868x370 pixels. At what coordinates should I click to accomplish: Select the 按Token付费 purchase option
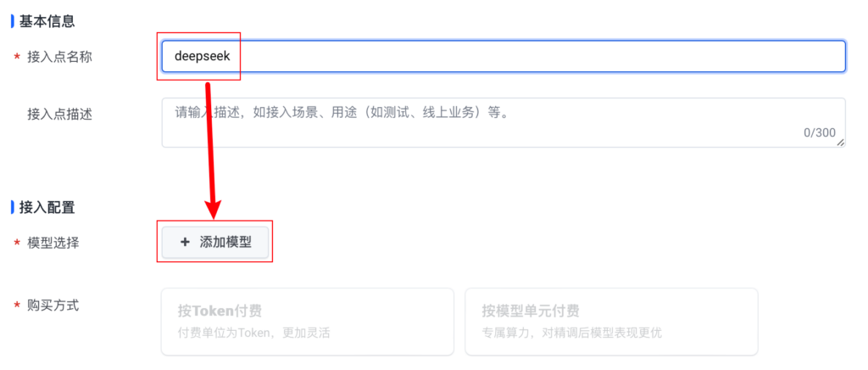(x=307, y=321)
